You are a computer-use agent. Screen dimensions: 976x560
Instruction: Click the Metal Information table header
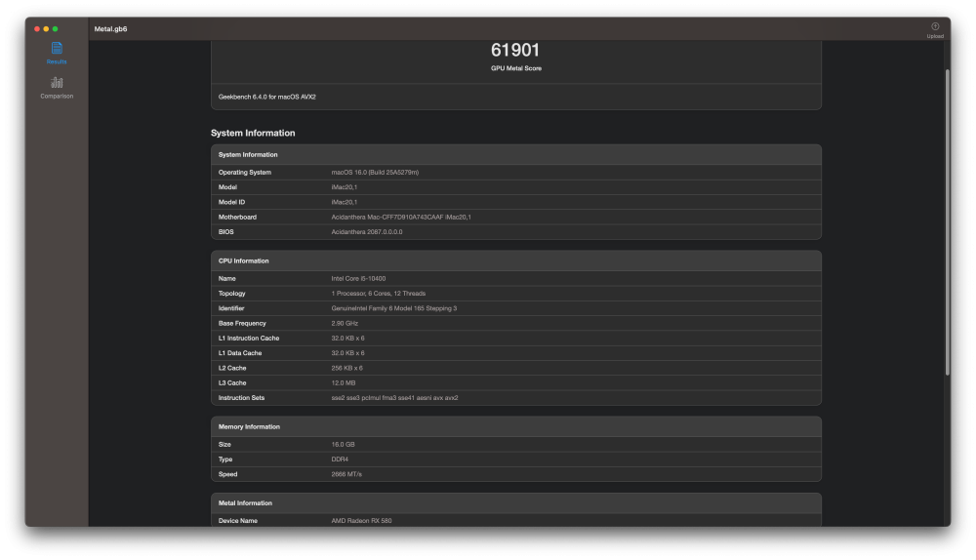point(516,503)
